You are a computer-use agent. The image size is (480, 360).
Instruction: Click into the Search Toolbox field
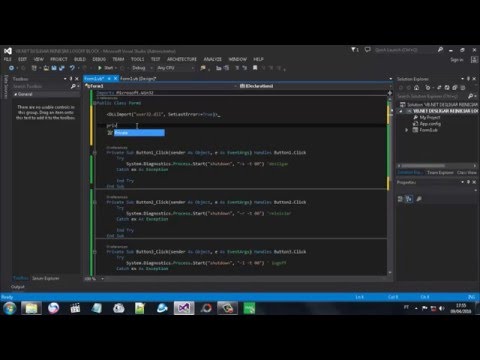pyautogui.click(x=42, y=86)
